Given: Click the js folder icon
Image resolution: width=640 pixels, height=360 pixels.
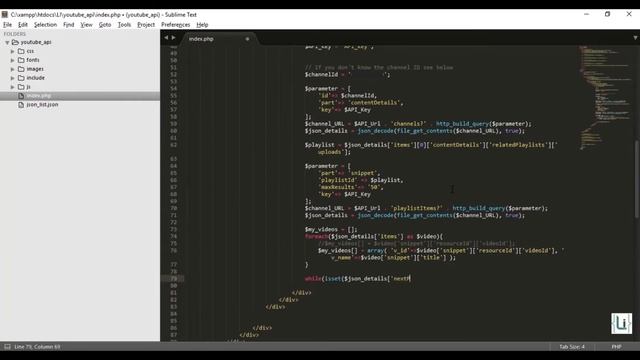Looking at the screenshot, I should pos(21,87).
